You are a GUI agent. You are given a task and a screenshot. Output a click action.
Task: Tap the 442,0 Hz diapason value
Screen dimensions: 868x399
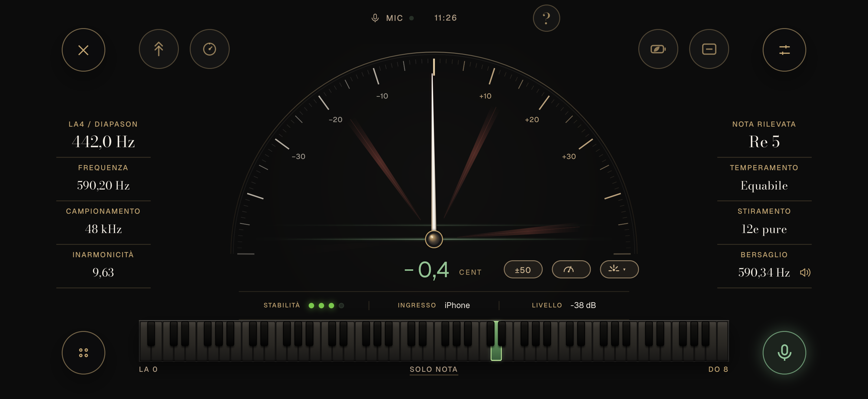103,142
